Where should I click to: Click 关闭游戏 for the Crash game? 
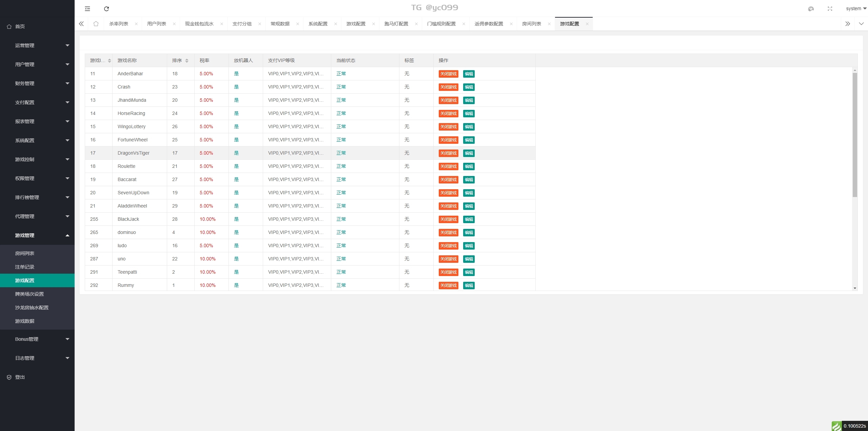click(x=448, y=87)
